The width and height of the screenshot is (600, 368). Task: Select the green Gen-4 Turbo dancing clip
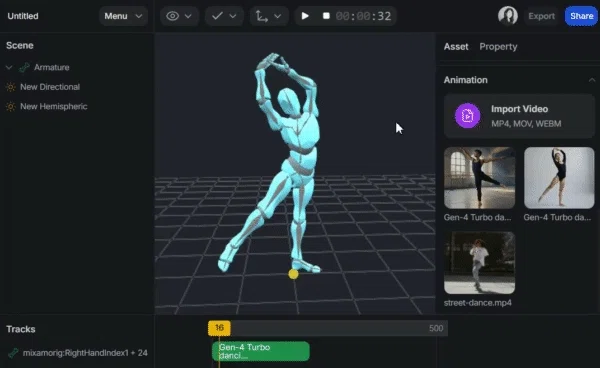[x=261, y=351]
